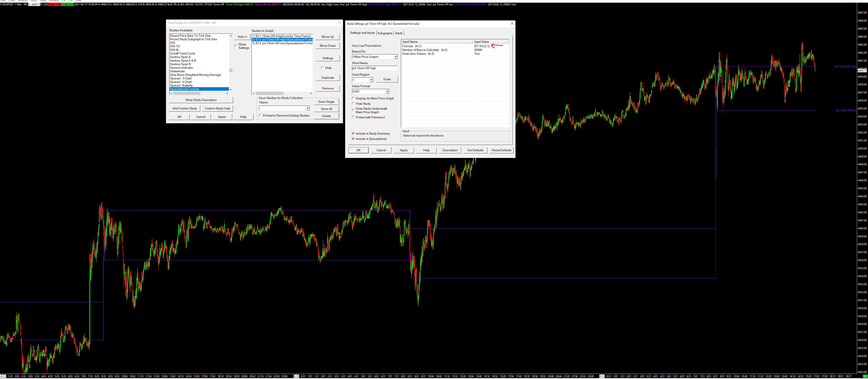This screenshot has width=868, height=379.
Task: Tick Display As Main Price Graph
Action: pyautogui.click(x=353, y=99)
